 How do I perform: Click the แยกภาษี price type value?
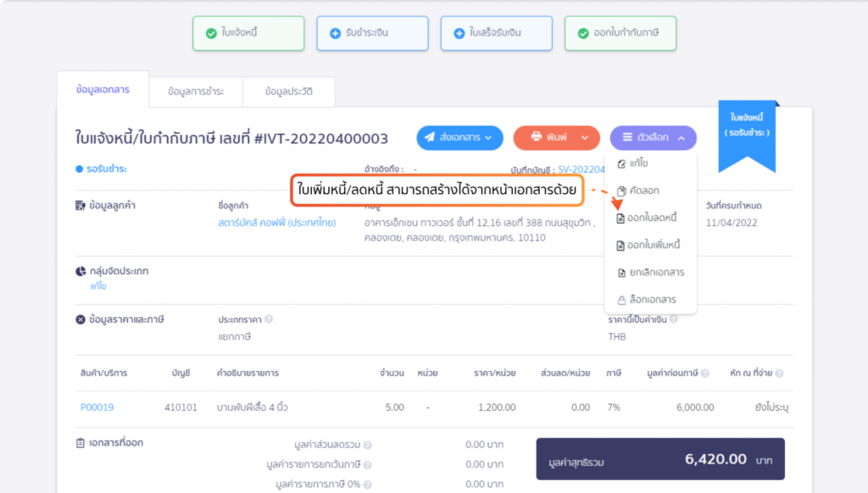point(234,336)
